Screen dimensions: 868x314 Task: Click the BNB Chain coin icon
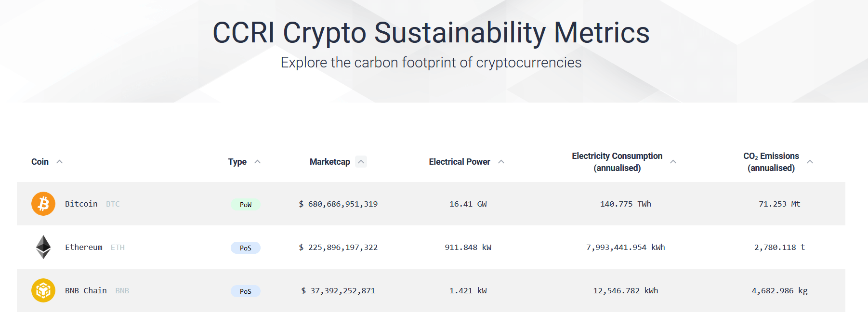tap(43, 290)
